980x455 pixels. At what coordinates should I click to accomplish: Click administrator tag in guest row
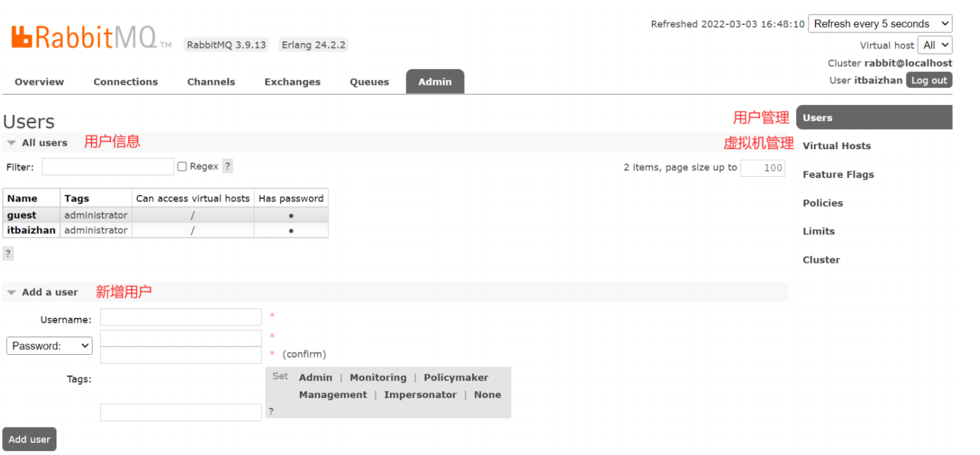click(x=95, y=215)
